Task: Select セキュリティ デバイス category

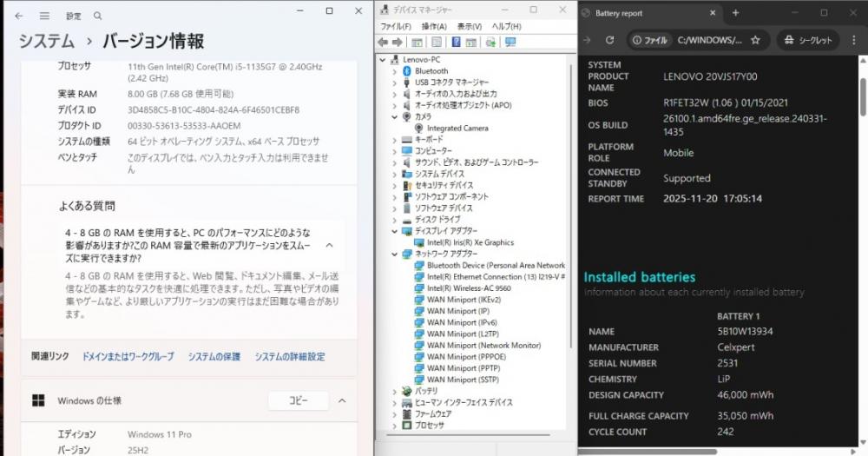Action: point(444,185)
